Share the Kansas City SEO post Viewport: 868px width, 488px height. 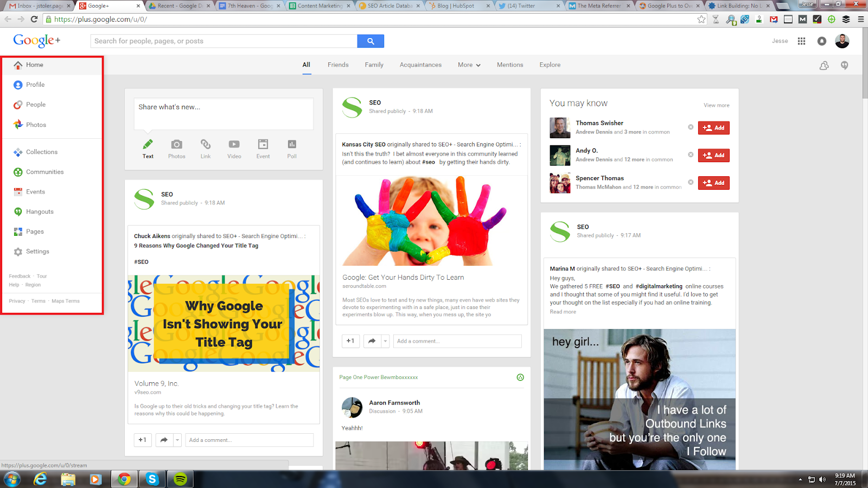(372, 341)
